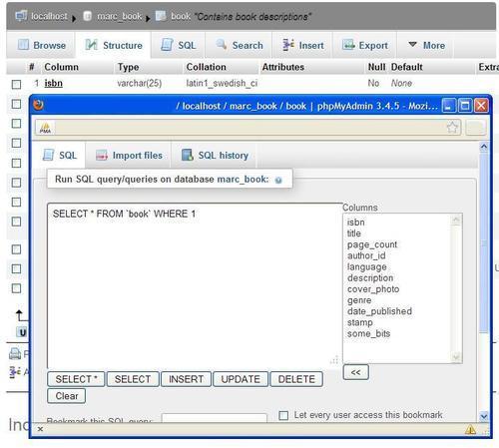
Task: Click the isbn column name
Action: 53,83
